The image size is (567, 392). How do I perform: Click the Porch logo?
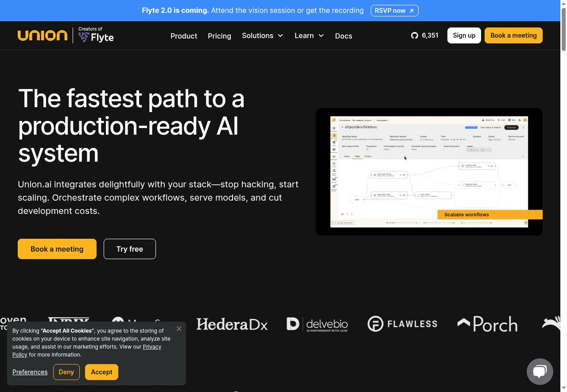click(x=487, y=324)
